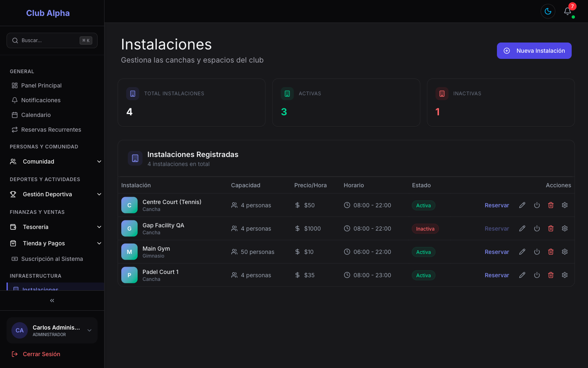Toggle dark mode moon icon
The width and height of the screenshot is (588, 368).
(548, 11)
